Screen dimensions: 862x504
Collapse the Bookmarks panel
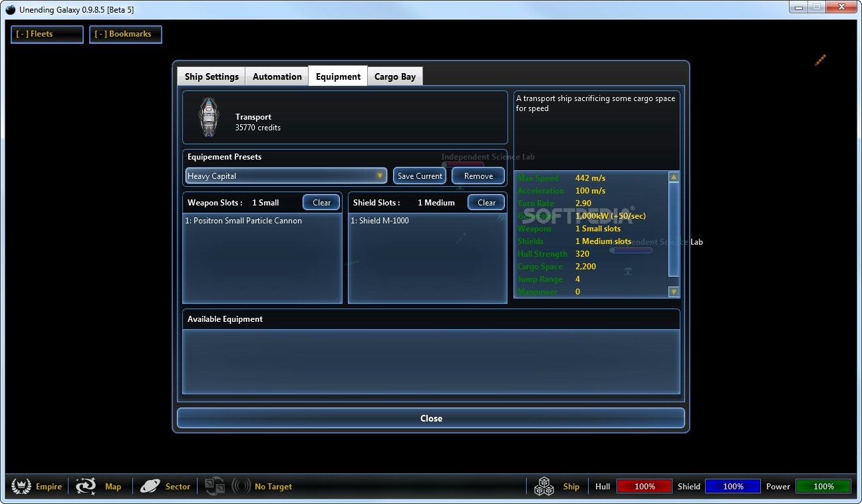125,34
